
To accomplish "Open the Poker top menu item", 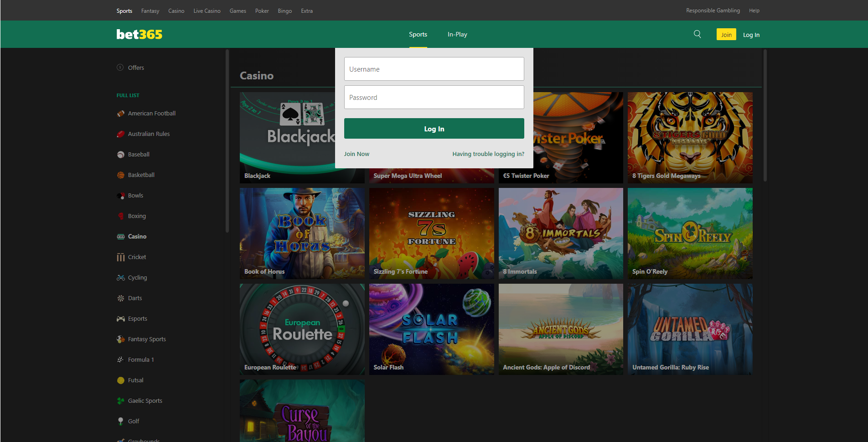I will pos(262,11).
